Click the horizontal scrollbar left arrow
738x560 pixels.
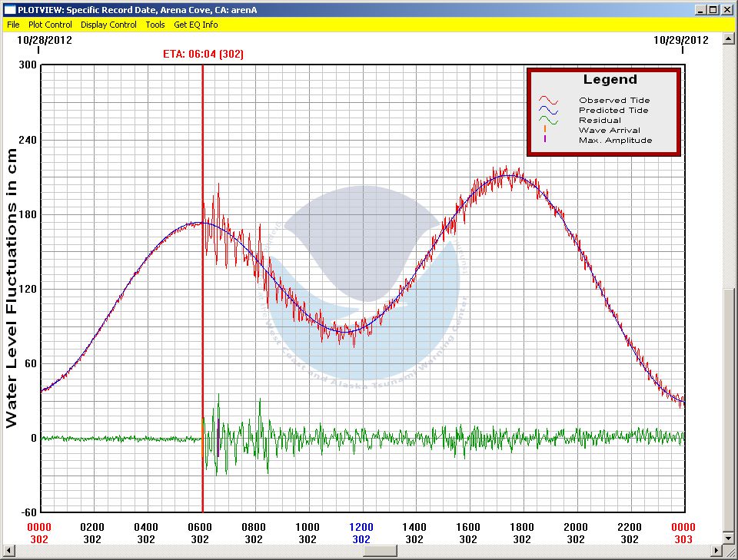click(8, 551)
